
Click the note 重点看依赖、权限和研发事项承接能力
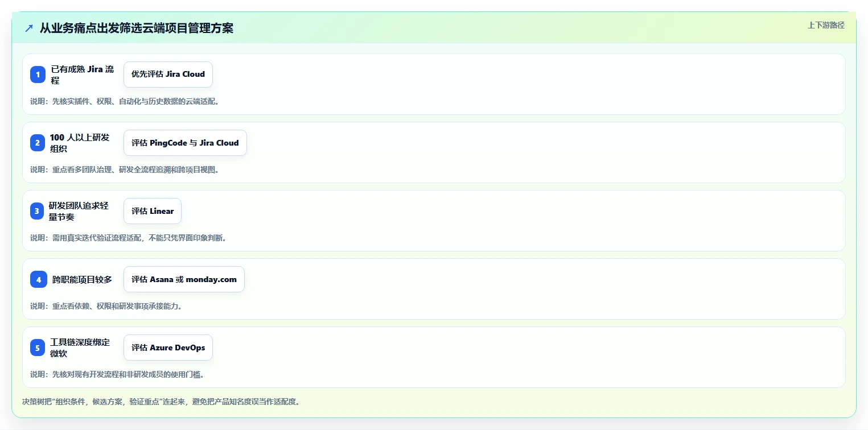tap(106, 306)
